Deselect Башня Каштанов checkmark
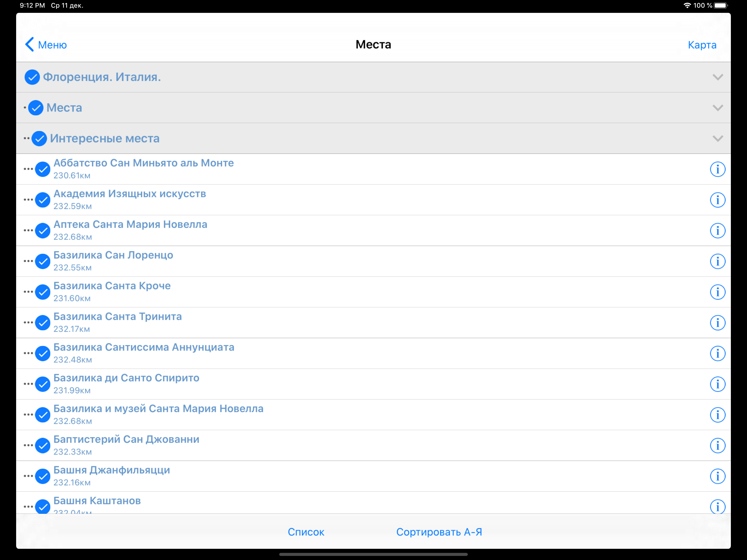 [x=43, y=506]
